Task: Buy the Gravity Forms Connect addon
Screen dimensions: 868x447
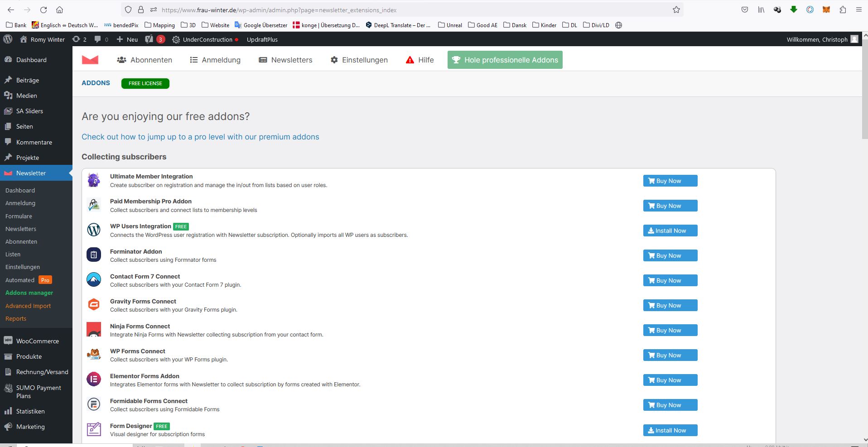Action: tap(670, 305)
